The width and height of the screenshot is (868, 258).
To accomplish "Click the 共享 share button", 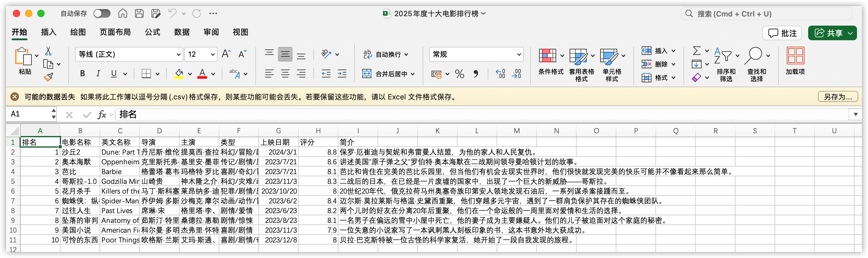I will coord(832,33).
